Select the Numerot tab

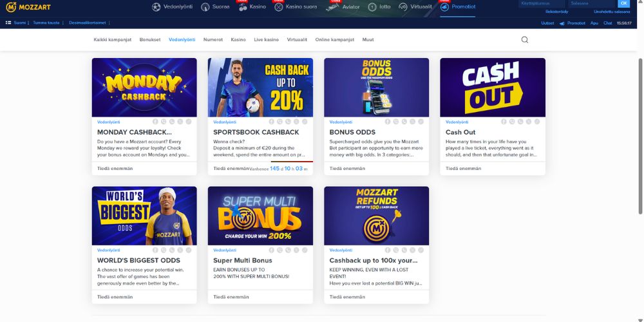tap(213, 40)
